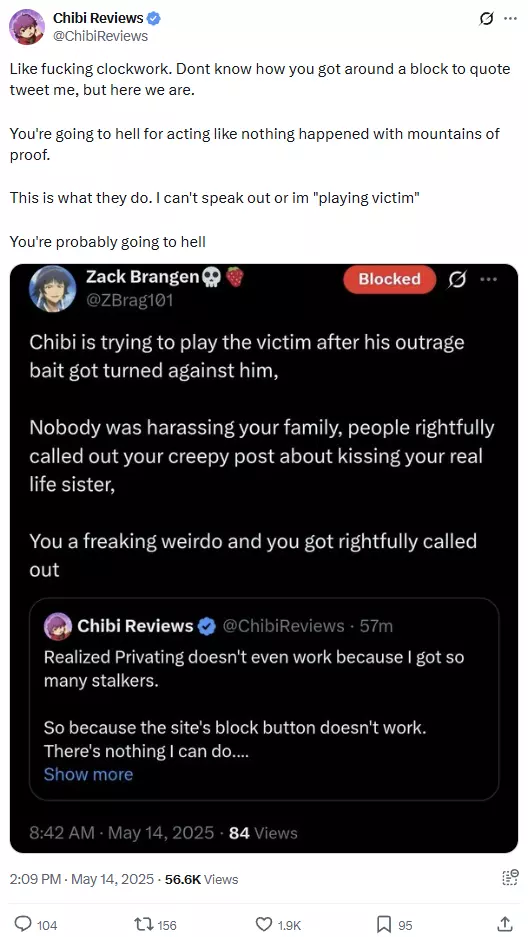Screen dimensions: 528x937
Task: Open more options on Zack Brangen tweet
Action: click(489, 279)
